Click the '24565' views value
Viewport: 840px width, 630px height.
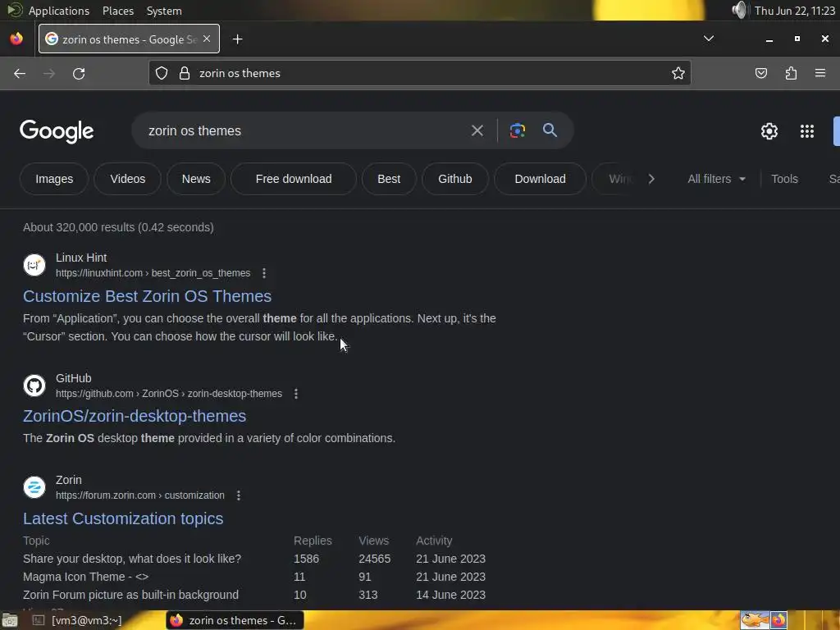374,559
